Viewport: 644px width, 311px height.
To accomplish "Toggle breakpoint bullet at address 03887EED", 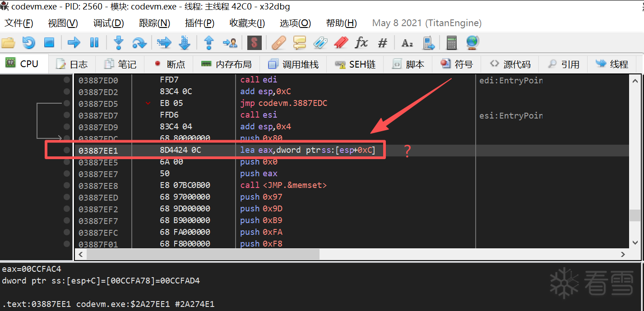I will [67, 197].
